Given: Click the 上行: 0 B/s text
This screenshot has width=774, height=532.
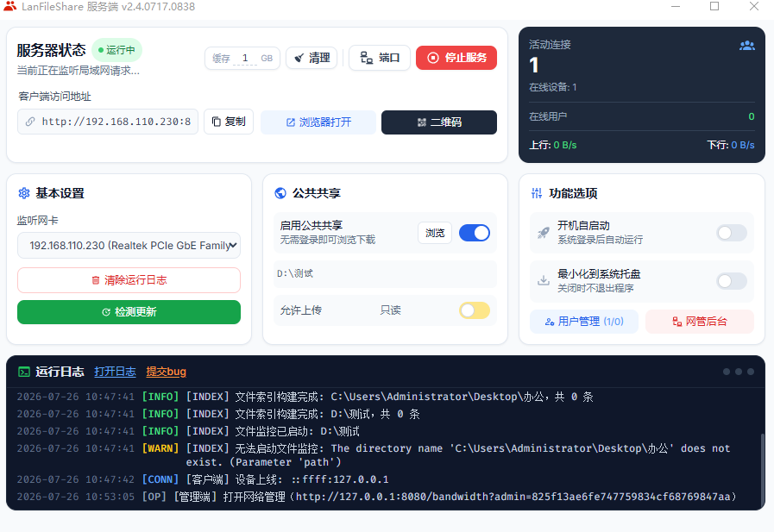Looking at the screenshot, I should coord(553,146).
